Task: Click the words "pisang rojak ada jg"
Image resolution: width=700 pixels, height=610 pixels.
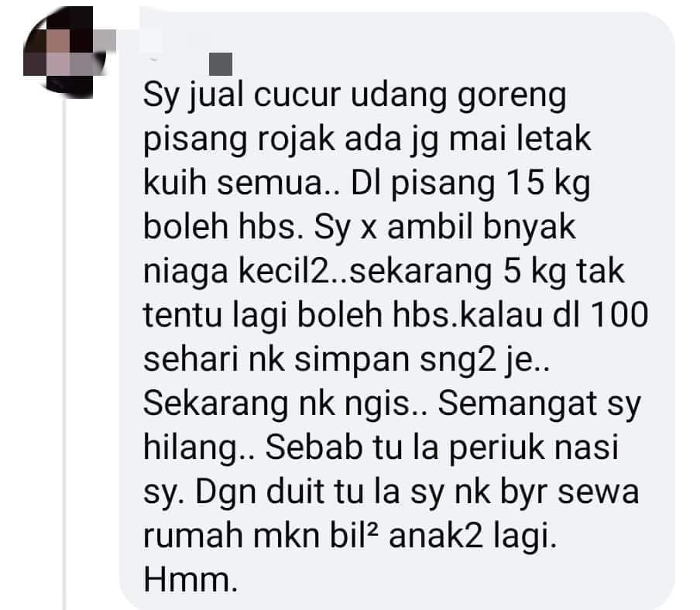Action: [290, 141]
